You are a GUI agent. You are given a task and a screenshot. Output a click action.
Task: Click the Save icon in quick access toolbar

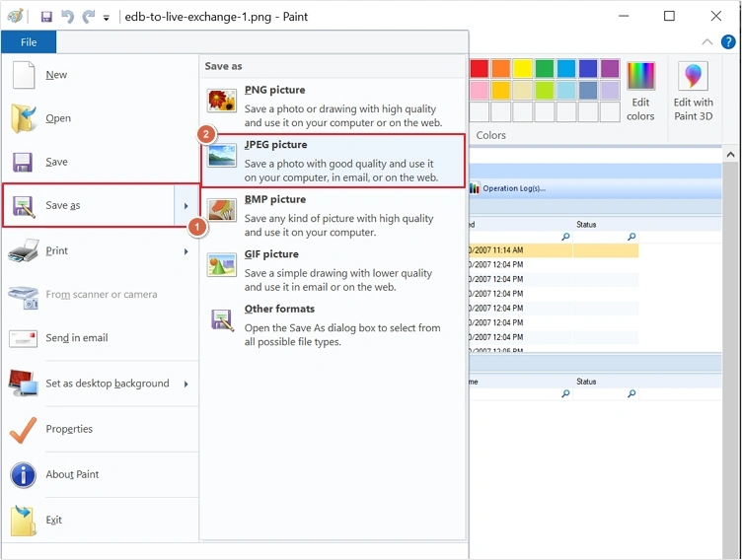(46, 17)
